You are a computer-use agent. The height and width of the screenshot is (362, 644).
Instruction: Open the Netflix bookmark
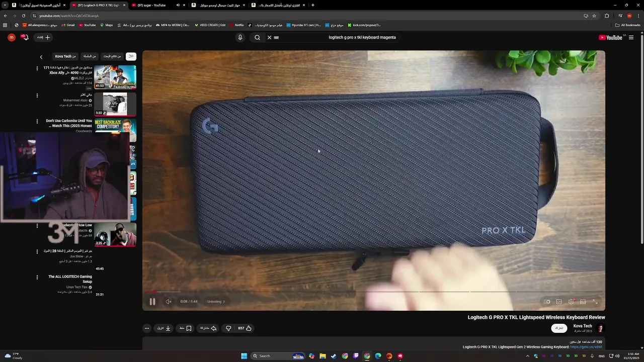(x=237, y=25)
